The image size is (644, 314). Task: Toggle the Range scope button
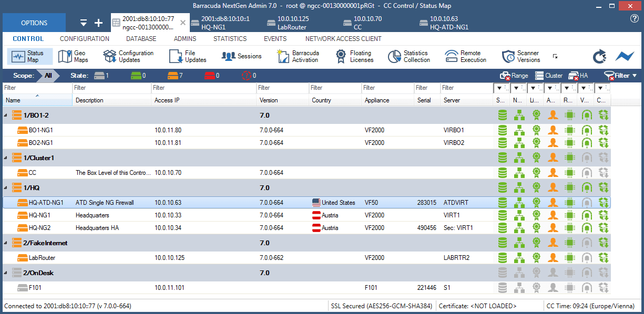click(x=514, y=76)
